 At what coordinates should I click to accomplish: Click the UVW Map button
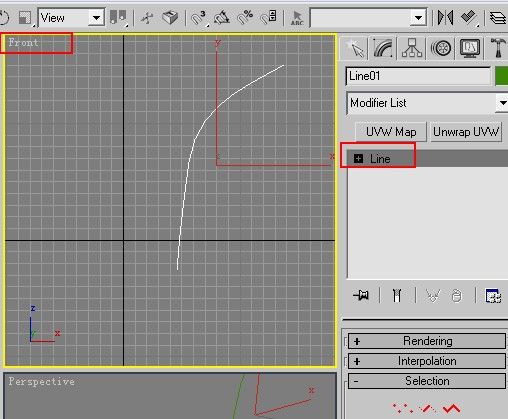pos(391,132)
